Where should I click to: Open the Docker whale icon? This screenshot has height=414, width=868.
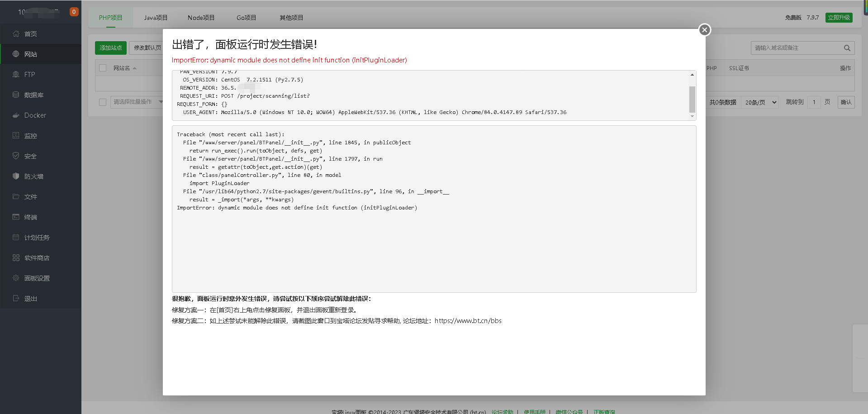point(16,115)
